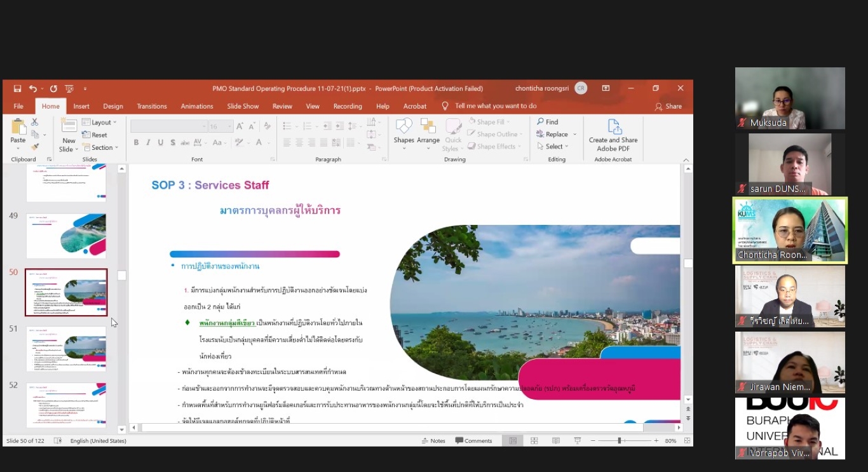Screen dimensions: 868x472
Task: Open the Layout dropdown
Action: 100,122
